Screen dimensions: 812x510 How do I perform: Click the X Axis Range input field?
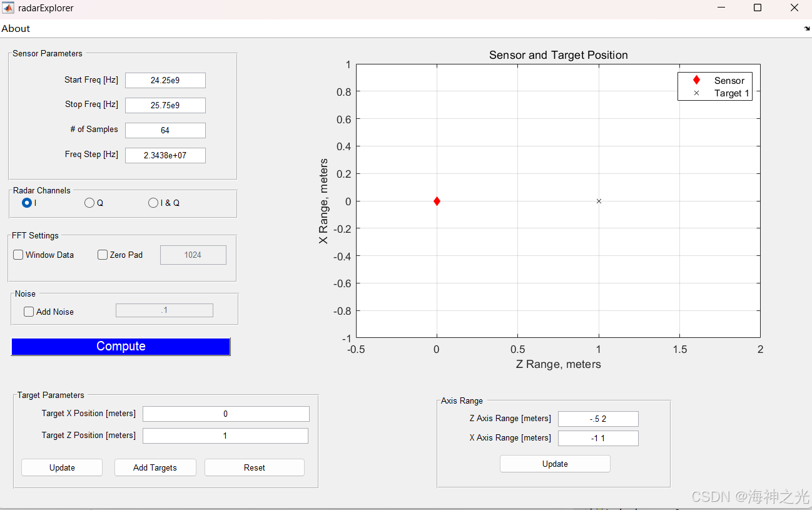click(598, 438)
